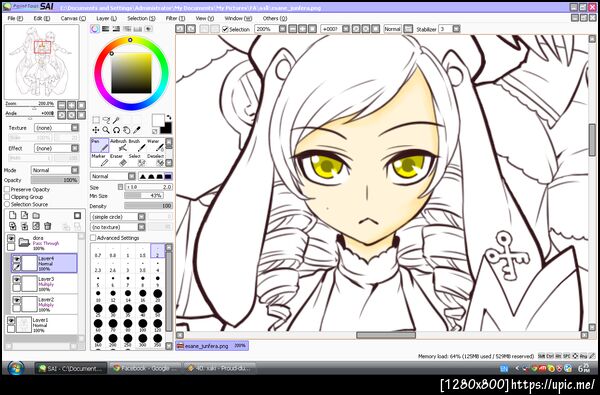The width and height of the screenshot is (600, 395).
Task: Select the Airbrush tool
Action: (x=119, y=145)
